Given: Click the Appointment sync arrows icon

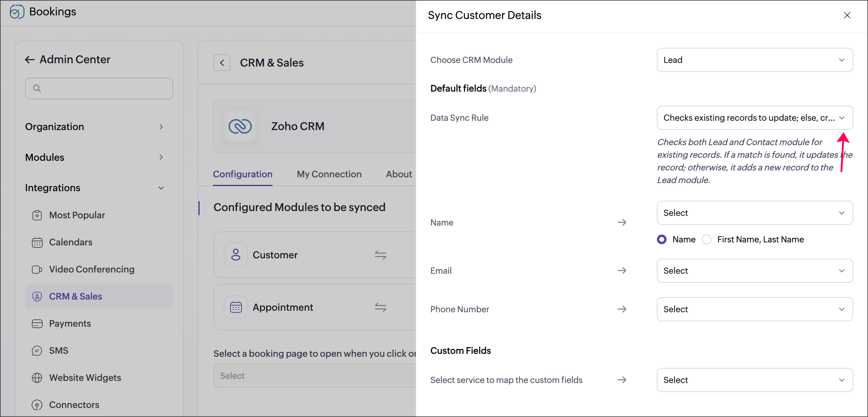Looking at the screenshot, I should click(380, 307).
